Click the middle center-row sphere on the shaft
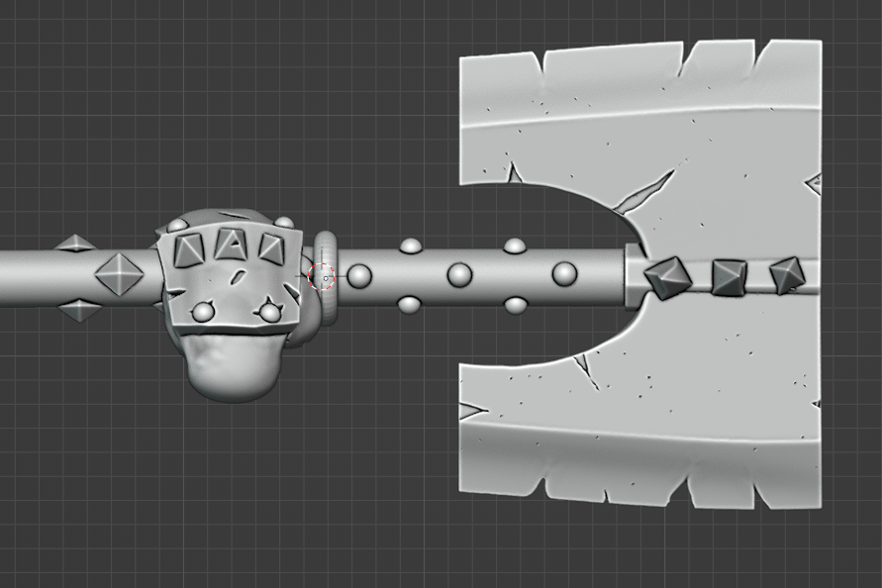 459,275
